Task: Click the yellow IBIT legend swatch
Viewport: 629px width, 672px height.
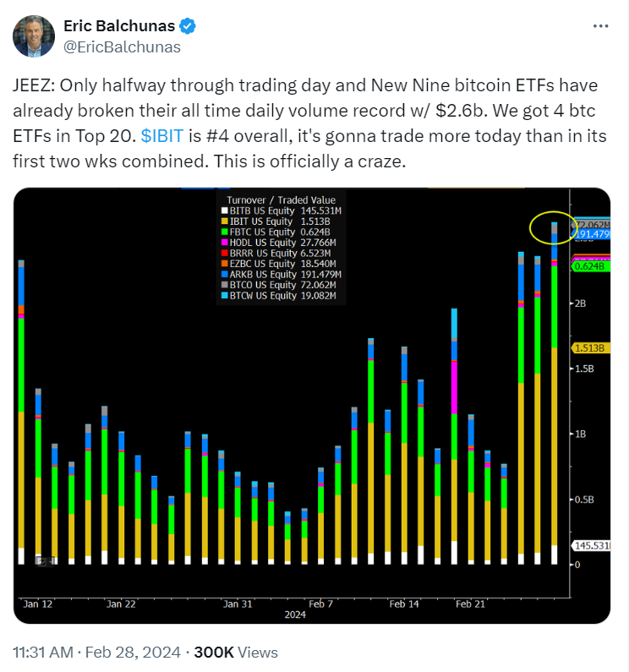Action: point(224,221)
